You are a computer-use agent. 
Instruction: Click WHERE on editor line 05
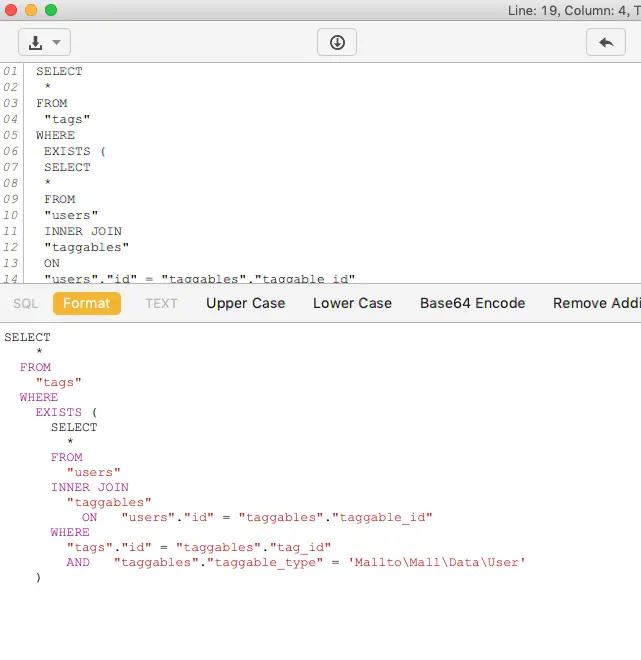coord(55,135)
